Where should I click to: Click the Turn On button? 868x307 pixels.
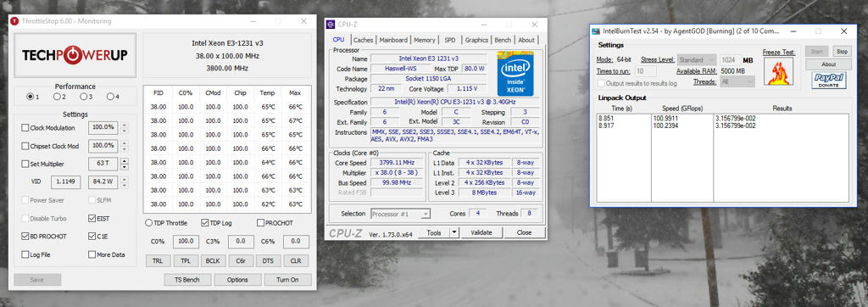pyautogui.click(x=288, y=280)
